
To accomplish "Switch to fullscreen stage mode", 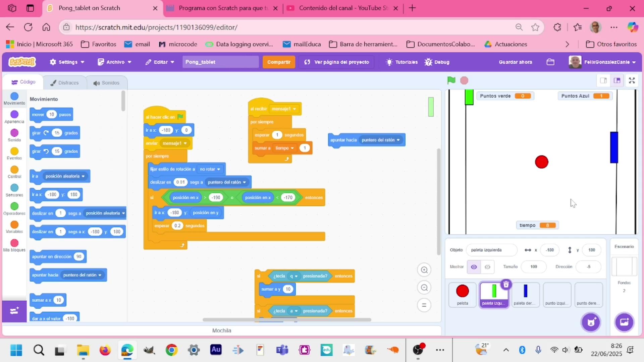I will [632, 80].
